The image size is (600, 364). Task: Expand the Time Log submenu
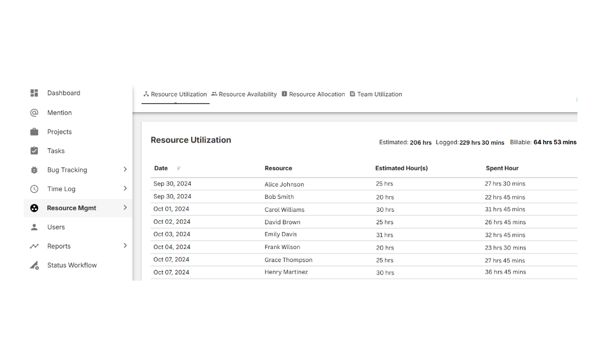(125, 189)
